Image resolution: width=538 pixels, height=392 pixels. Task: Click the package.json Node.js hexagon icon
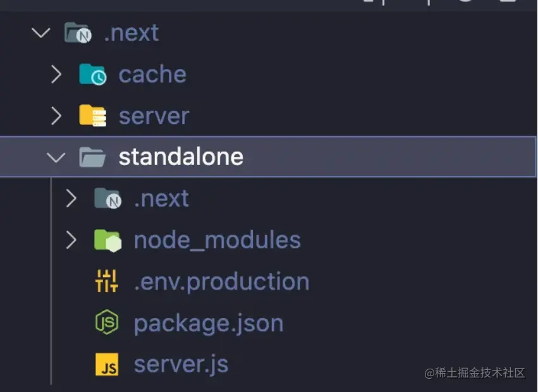click(x=107, y=322)
